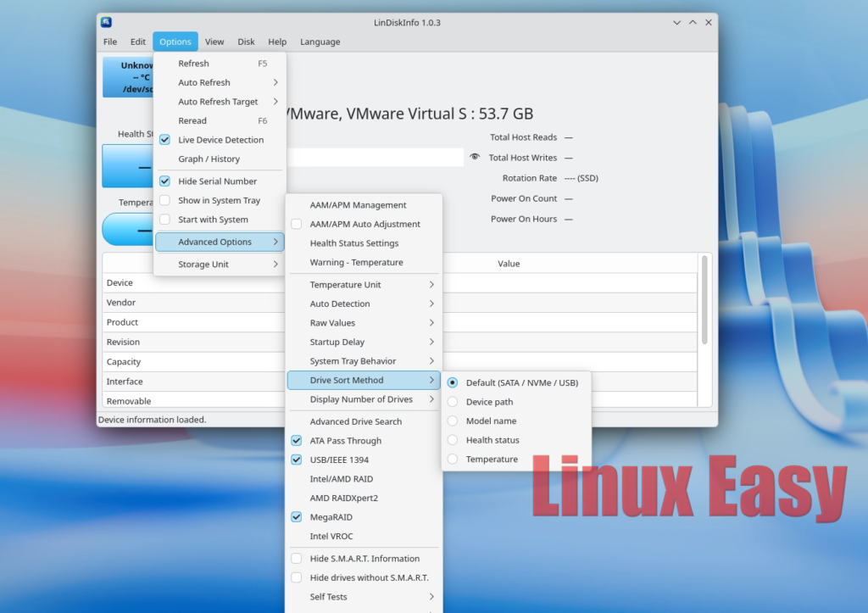
Task: Select the Interface row in table
Action: point(400,382)
